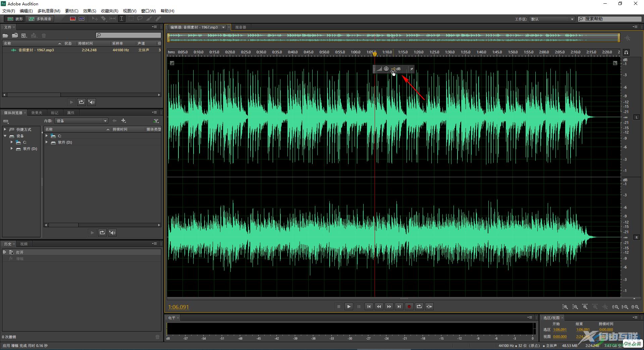Select the Lasso Selection tool
The height and width of the screenshot is (350, 644).
[x=140, y=19]
